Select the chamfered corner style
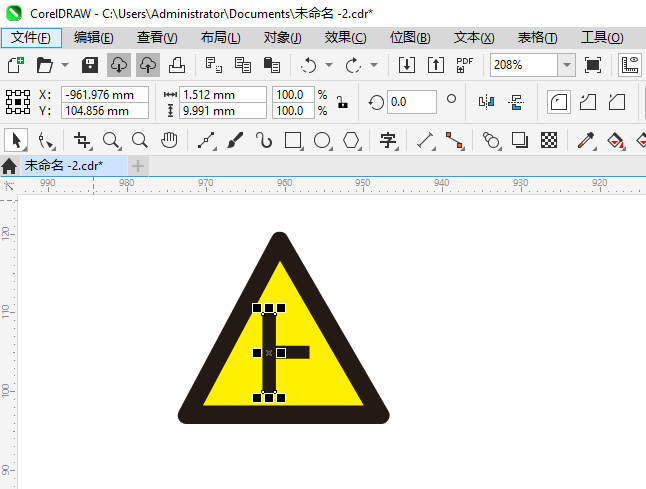 point(617,102)
